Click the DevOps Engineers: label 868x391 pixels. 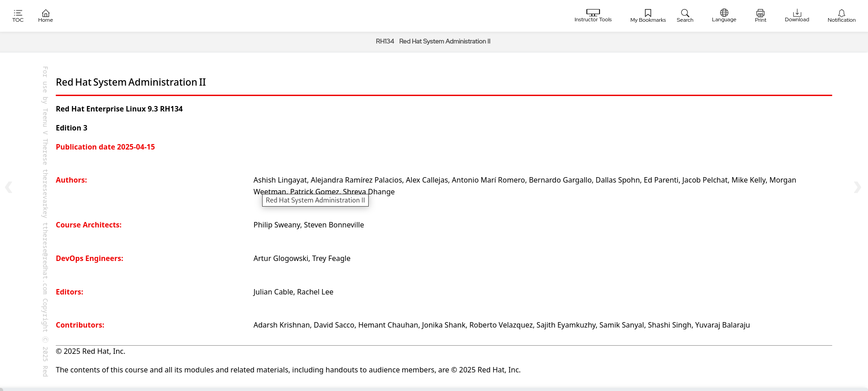[x=89, y=258]
